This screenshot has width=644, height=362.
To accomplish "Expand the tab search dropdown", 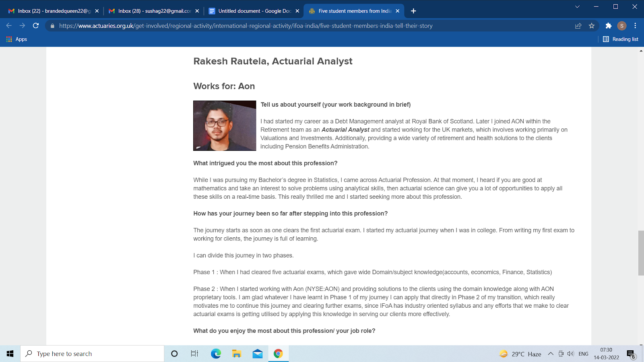I will [x=577, y=7].
